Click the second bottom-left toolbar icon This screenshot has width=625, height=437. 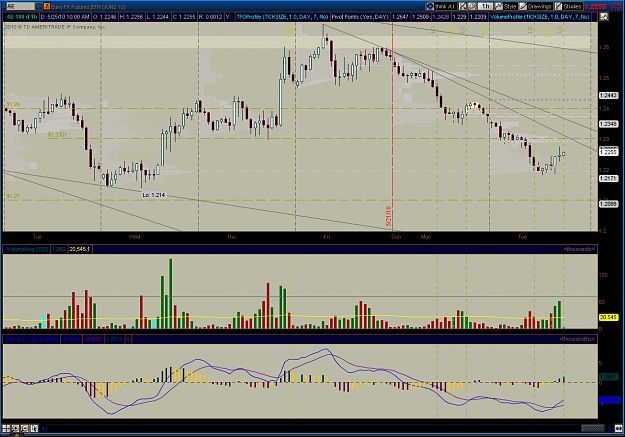point(16,429)
